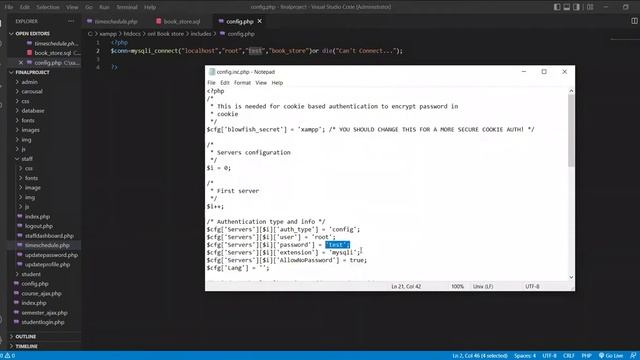The height and width of the screenshot is (360, 640).
Task: Expand Timeline section
Action: [26, 347]
